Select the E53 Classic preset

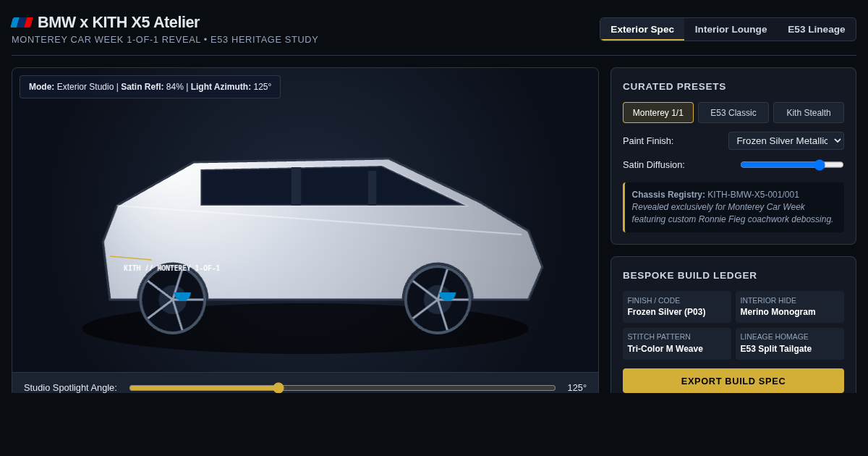[x=733, y=113]
